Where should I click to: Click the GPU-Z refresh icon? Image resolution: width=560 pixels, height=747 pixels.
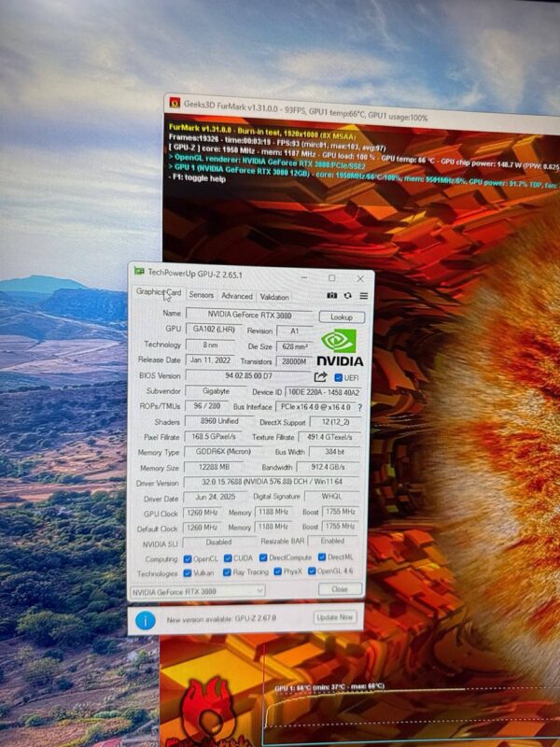tap(347, 296)
